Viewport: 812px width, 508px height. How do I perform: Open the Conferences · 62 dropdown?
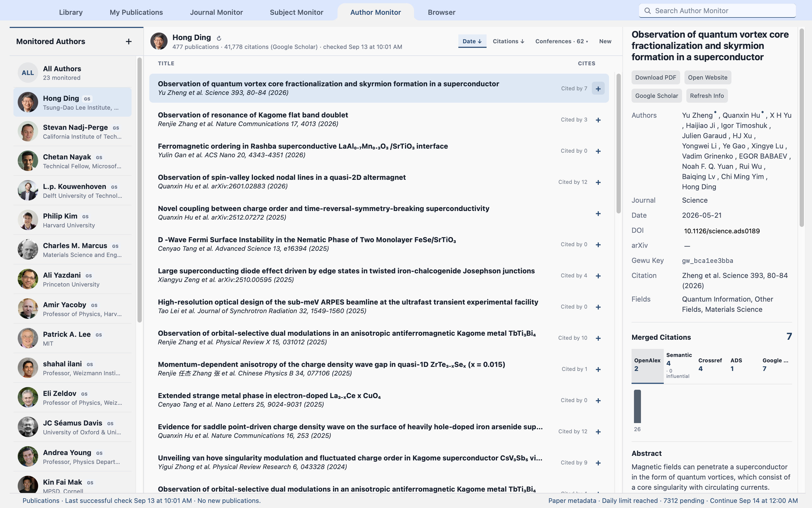(561, 41)
